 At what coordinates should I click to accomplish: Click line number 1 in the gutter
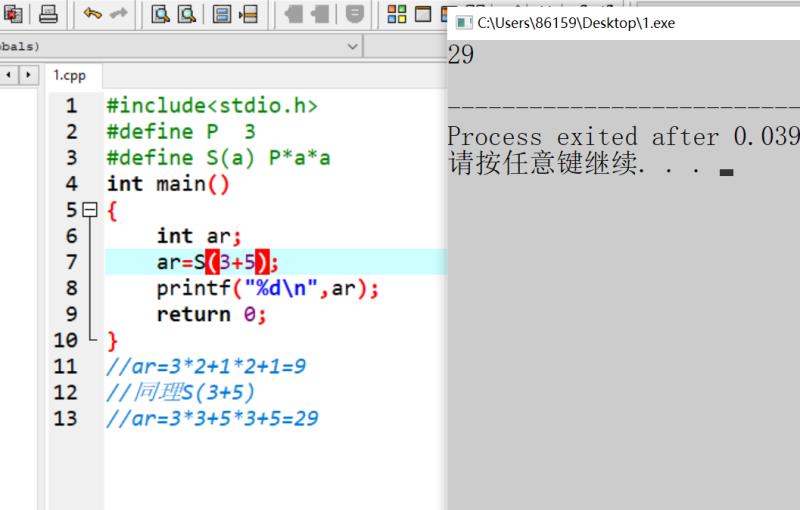pos(71,106)
